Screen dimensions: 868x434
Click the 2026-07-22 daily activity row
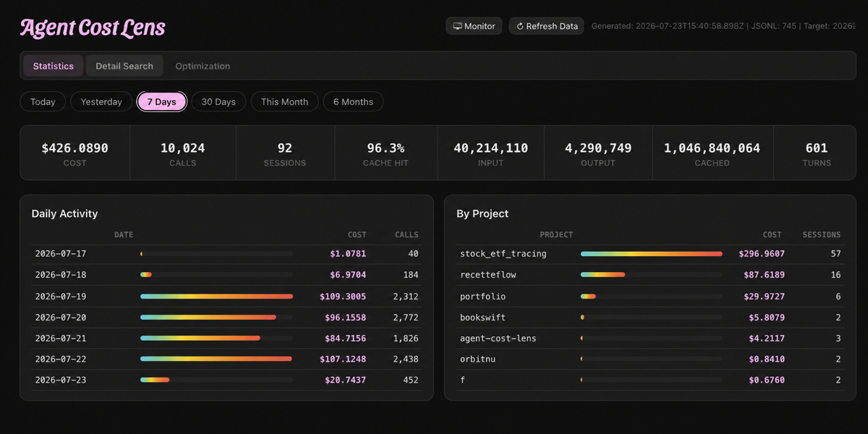point(226,359)
